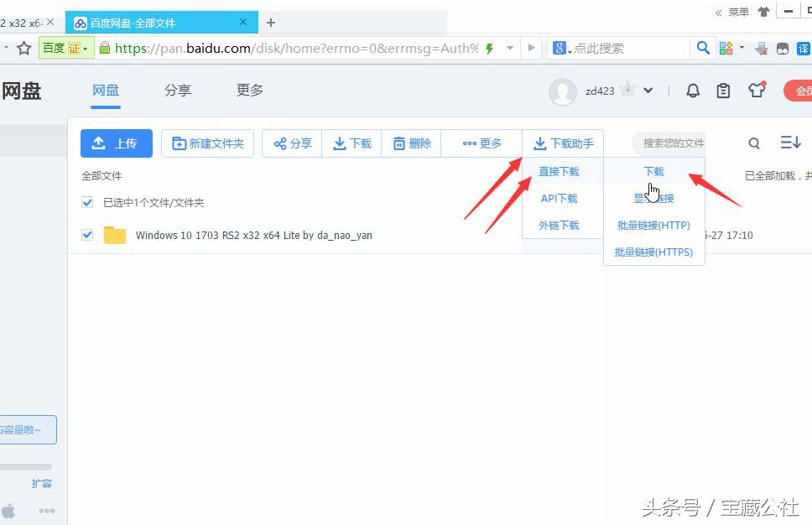Toggle the select-all checkbox above the file list
The image size is (812, 525).
coord(87,202)
